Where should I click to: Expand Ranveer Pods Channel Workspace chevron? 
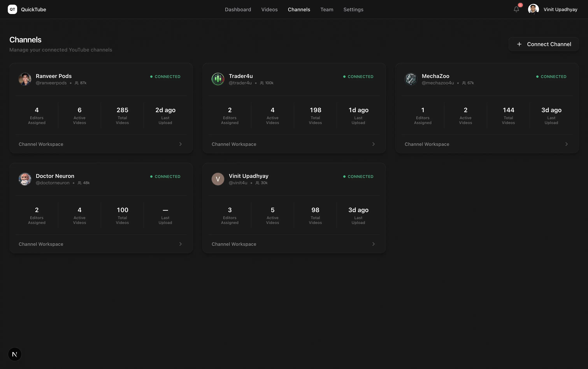(180, 144)
